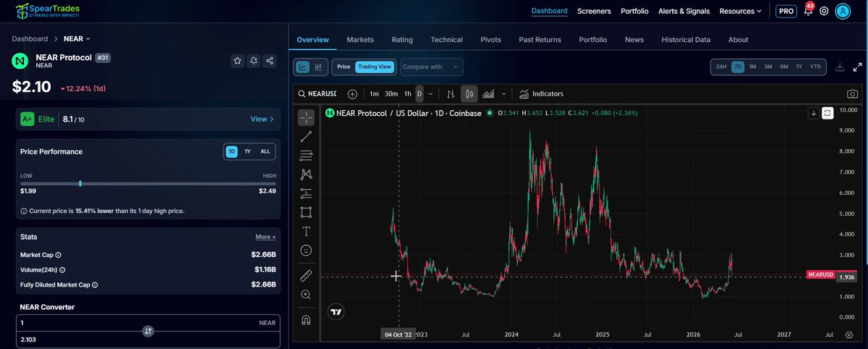The width and height of the screenshot is (868, 349).
Task: Open the Resources menu dropdown
Action: [740, 11]
